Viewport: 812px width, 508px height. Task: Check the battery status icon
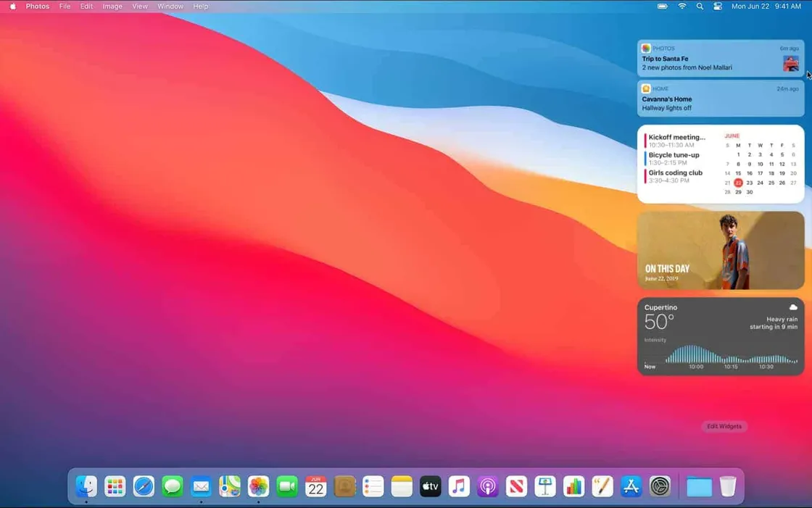[x=662, y=6]
